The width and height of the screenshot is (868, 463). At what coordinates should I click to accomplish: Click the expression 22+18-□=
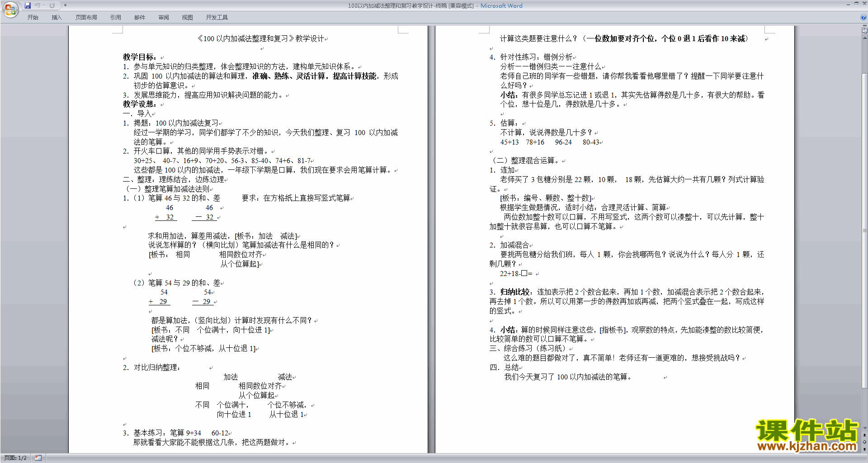coord(516,273)
